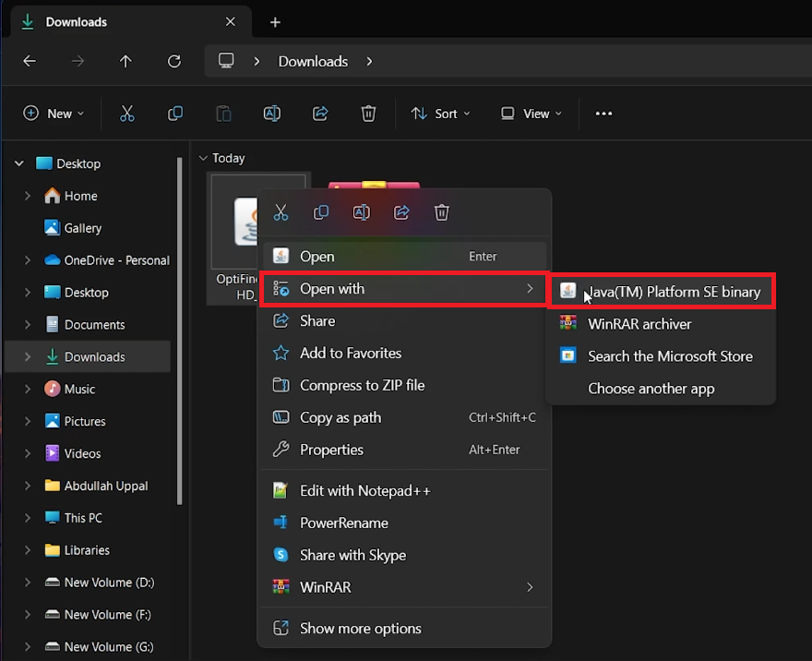Select Search the Microsoft Store
This screenshot has width=812, height=661.
click(662, 356)
